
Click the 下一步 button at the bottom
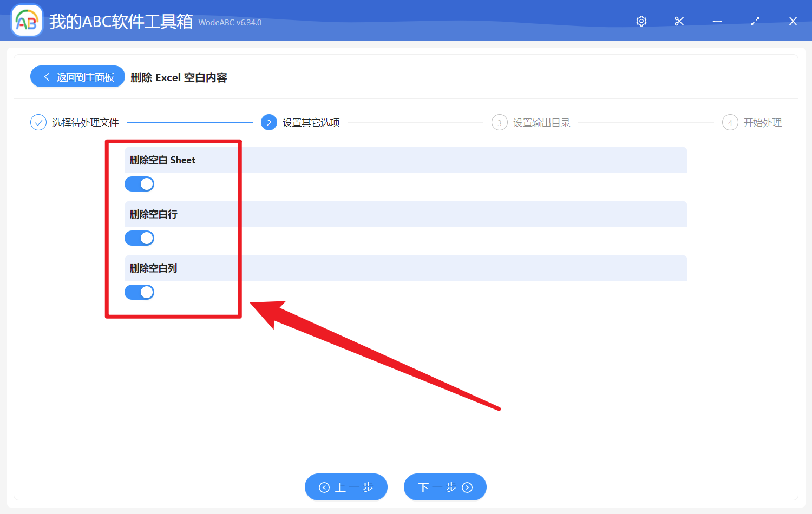(x=445, y=487)
